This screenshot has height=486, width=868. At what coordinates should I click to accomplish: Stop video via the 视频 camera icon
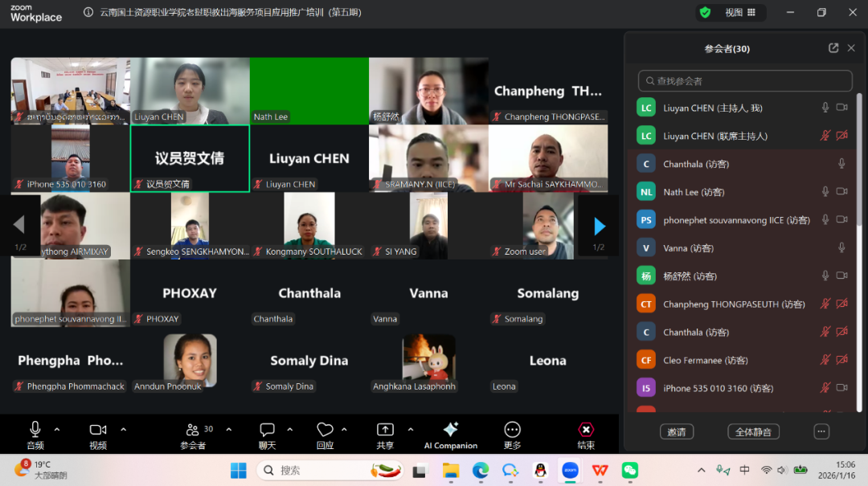click(97, 430)
